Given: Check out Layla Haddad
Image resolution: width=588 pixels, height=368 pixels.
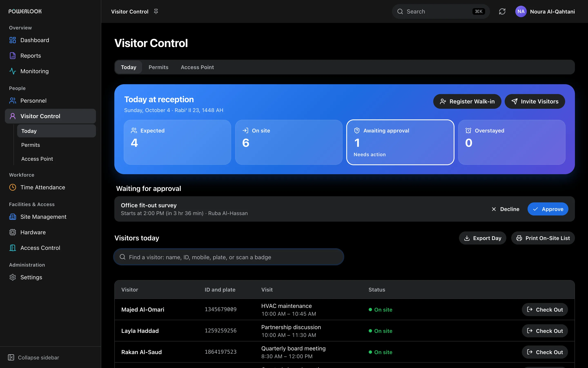Looking at the screenshot, I should pyautogui.click(x=545, y=331).
